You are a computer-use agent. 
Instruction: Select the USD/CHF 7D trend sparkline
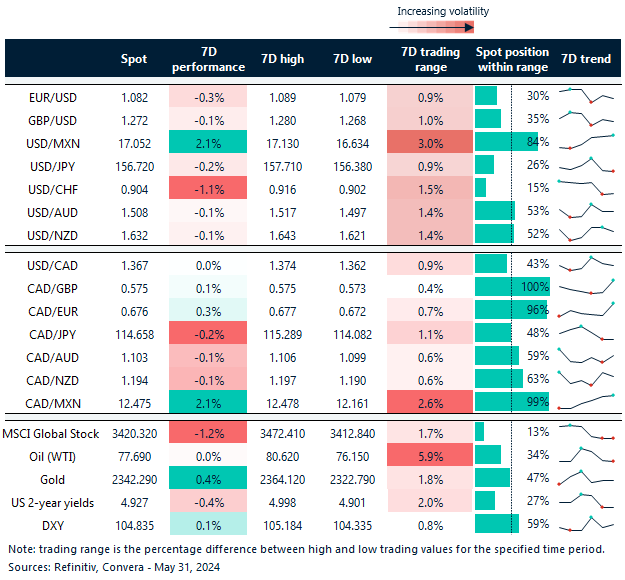586,187
